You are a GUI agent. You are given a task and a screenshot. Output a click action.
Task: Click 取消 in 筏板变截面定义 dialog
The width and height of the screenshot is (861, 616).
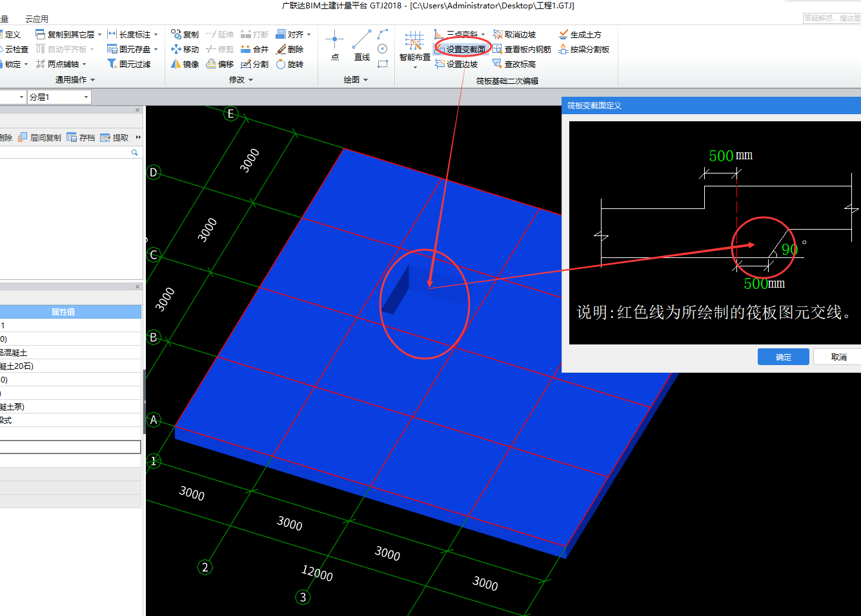(x=838, y=357)
